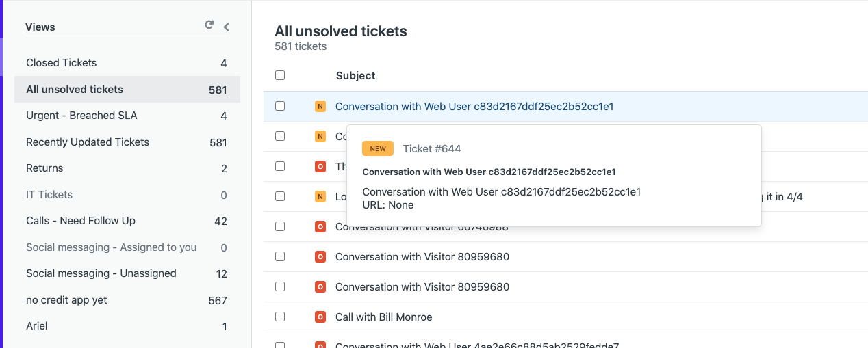868x348 pixels.
Task: Select the Call with Bill Monroe checkbox
Action: pos(280,317)
